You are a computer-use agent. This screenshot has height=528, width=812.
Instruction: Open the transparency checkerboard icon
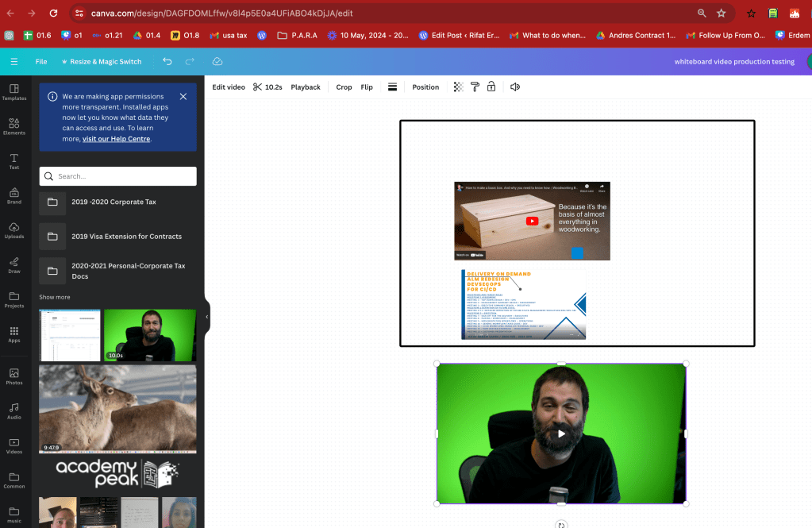(x=458, y=87)
